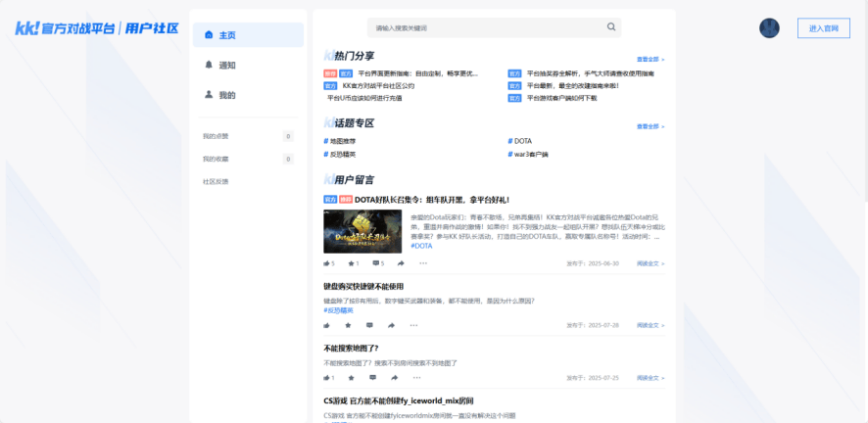This screenshot has height=423, width=868.
Task: Favorite the 不能搜索地图了? post
Action: (351, 378)
